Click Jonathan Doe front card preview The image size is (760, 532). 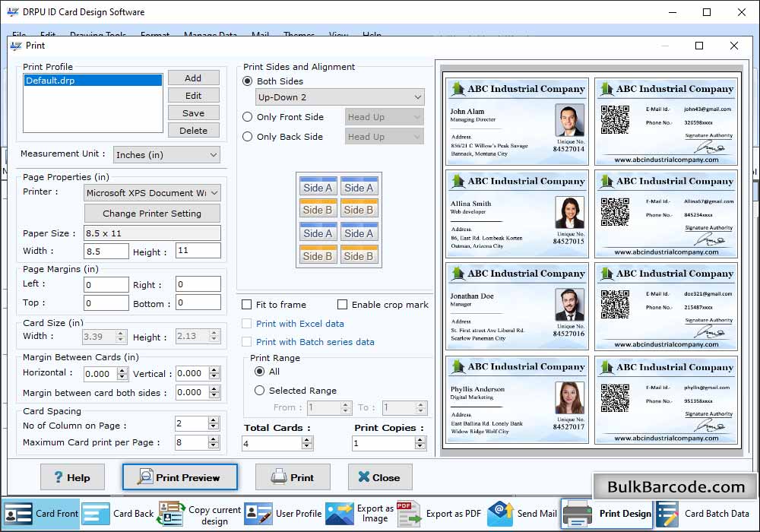[517, 306]
